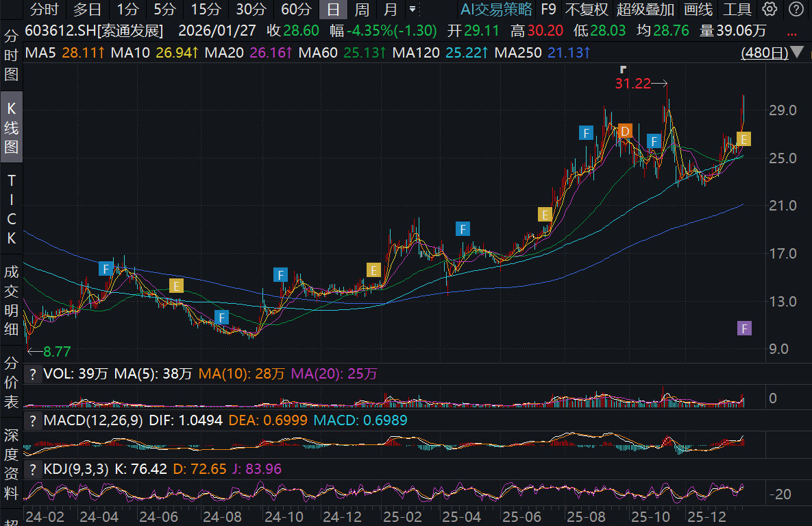Image resolution: width=812 pixels, height=526 pixels.
Task: Toggle 不复权 price adjustment mode
Action: [586, 10]
